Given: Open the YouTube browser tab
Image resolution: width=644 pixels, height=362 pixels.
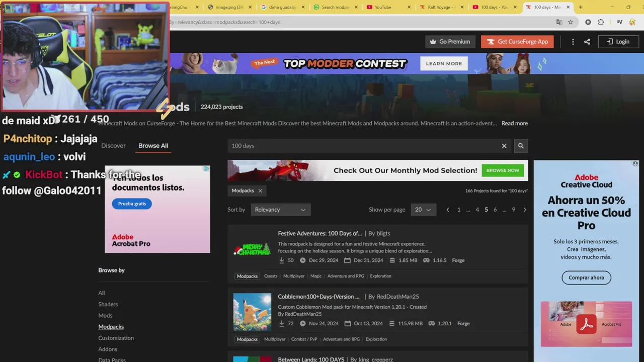Looking at the screenshot, I should tap(388, 7).
